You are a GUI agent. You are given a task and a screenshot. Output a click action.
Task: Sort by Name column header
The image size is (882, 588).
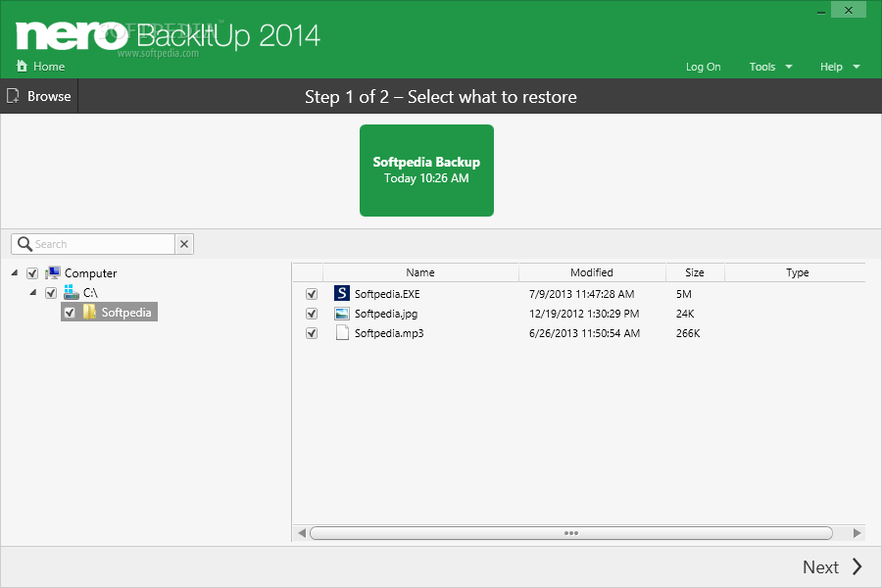[x=420, y=272]
